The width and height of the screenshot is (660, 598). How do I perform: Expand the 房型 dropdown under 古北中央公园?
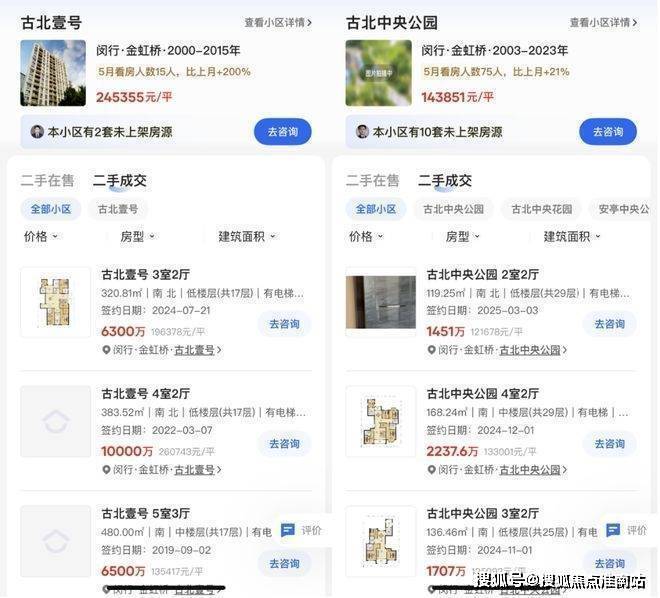(463, 237)
